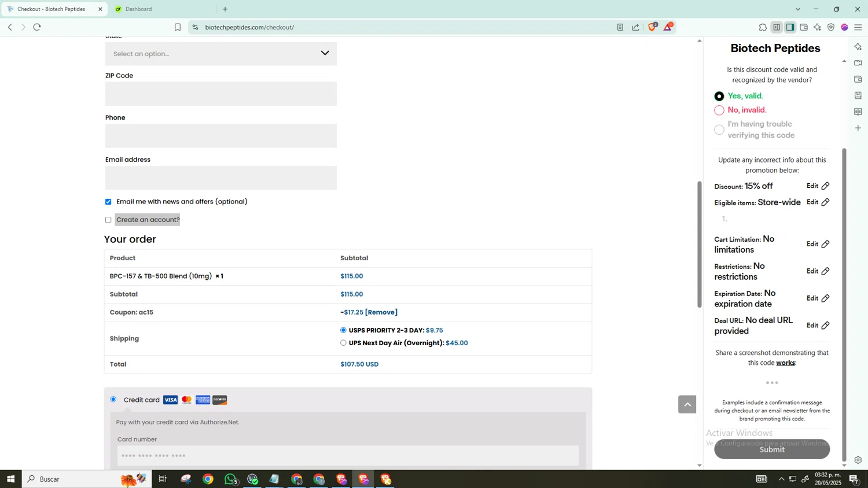Open a new browser tab
The width and height of the screenshot is (868, 488).
[x=225, y=9]
